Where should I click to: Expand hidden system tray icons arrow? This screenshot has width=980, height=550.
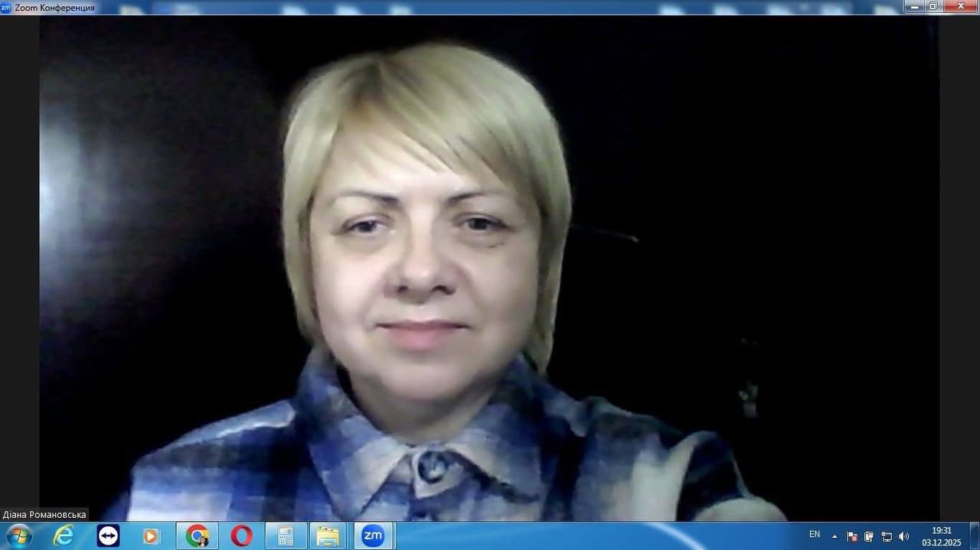pos(835,536)
